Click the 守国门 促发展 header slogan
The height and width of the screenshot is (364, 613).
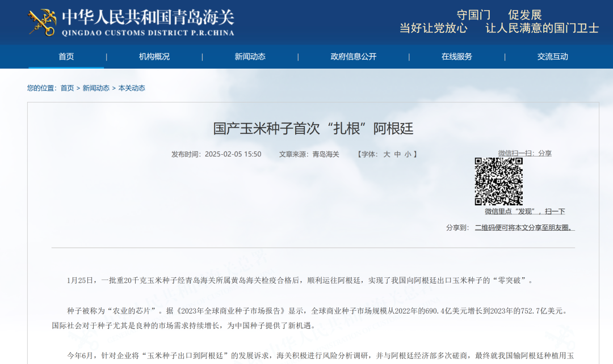(x=498, y=15)
